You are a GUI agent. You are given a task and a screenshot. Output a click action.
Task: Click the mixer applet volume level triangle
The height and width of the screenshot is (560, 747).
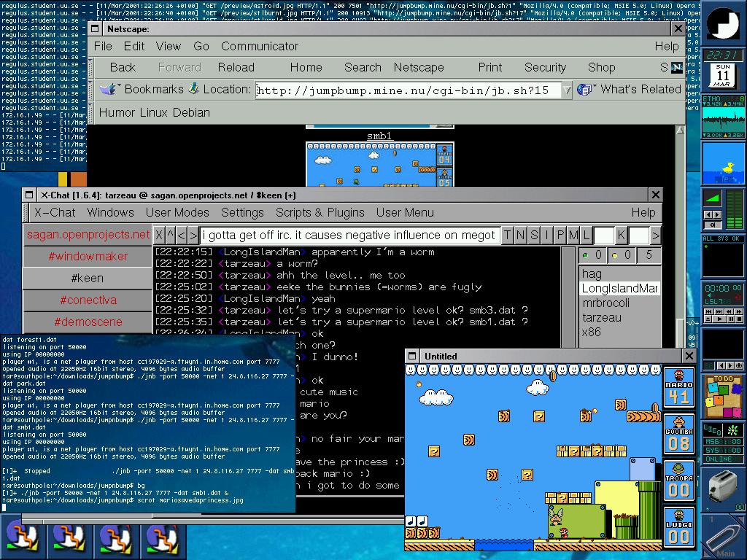coord(713,197)
